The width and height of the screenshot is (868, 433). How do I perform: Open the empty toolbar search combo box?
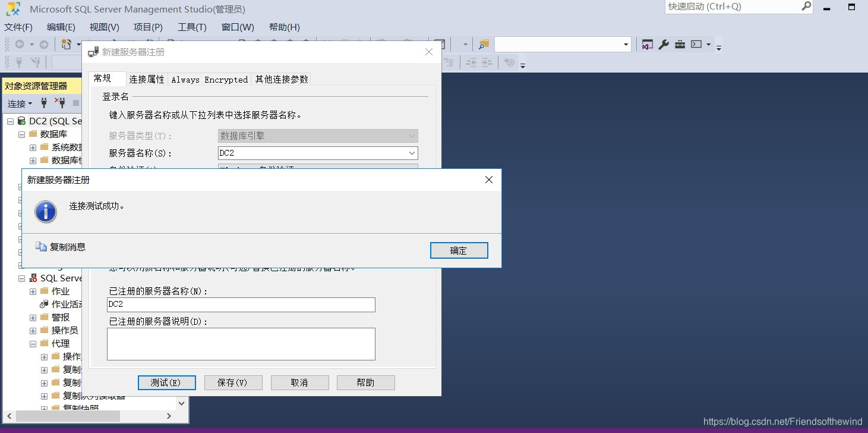click(563, 44)
